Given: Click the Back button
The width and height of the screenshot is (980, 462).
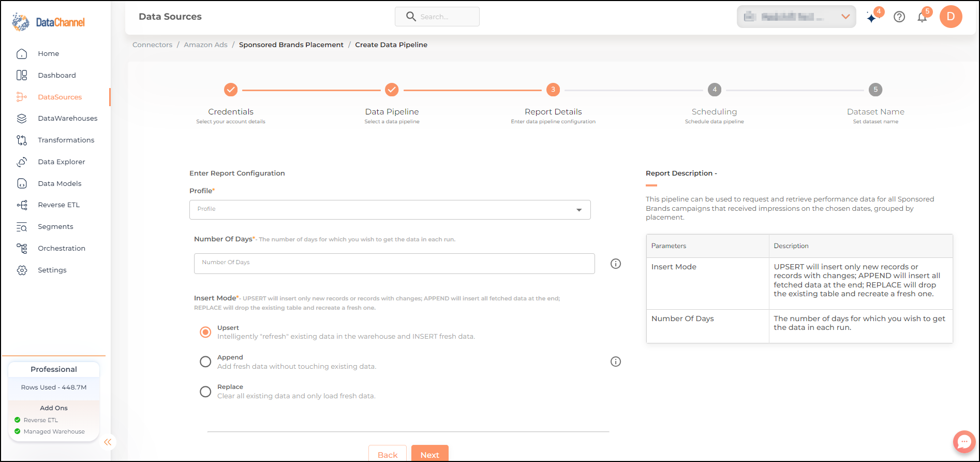Looking at the screenshot, I should 388,453.
